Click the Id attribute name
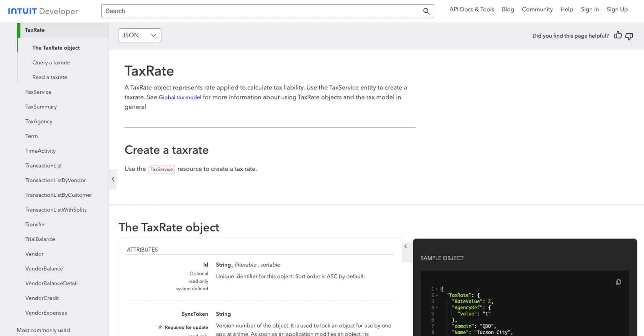Image resolution: width=644 pixels, height=336 pixels. pos(205,265)
